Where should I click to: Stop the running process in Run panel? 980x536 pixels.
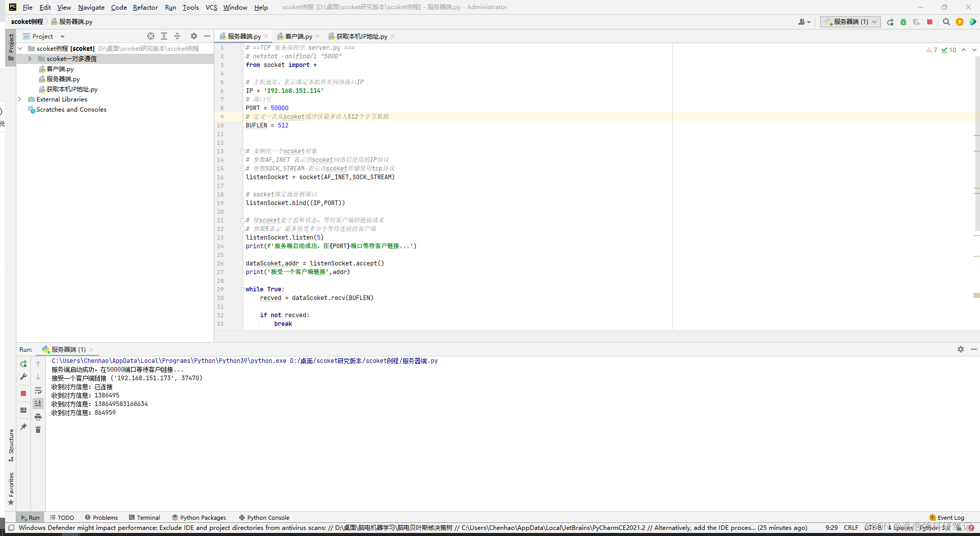(x=23, y=393)
